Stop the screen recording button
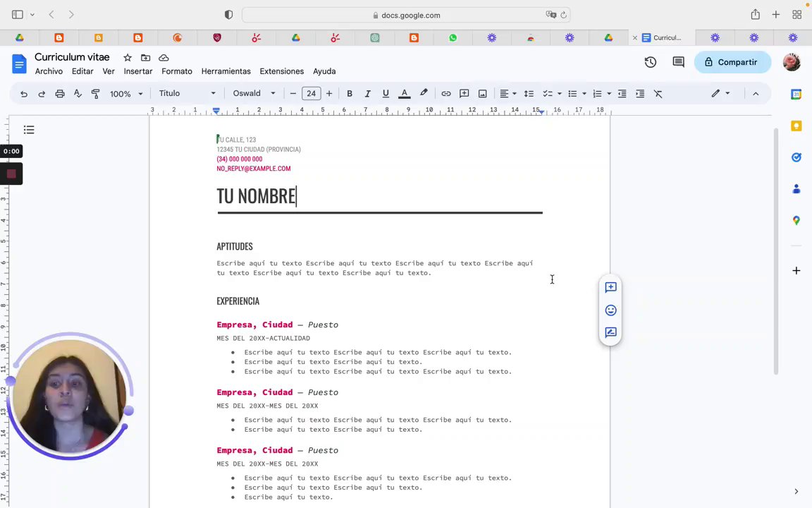Image resolution: width=812 pixels, height=508 pixels. (11, 174)
